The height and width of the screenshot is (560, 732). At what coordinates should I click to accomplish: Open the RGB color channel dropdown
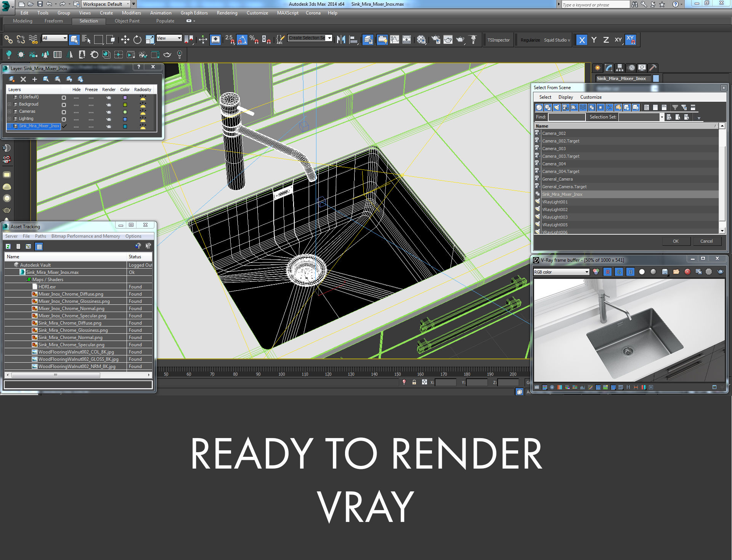tap(561, 272)
